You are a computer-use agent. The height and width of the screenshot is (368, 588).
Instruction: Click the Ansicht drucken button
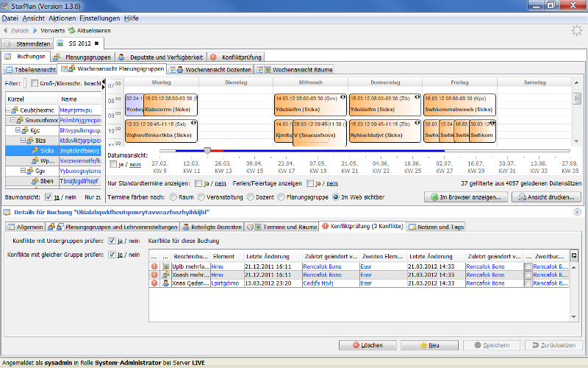[x=546, y=197]
